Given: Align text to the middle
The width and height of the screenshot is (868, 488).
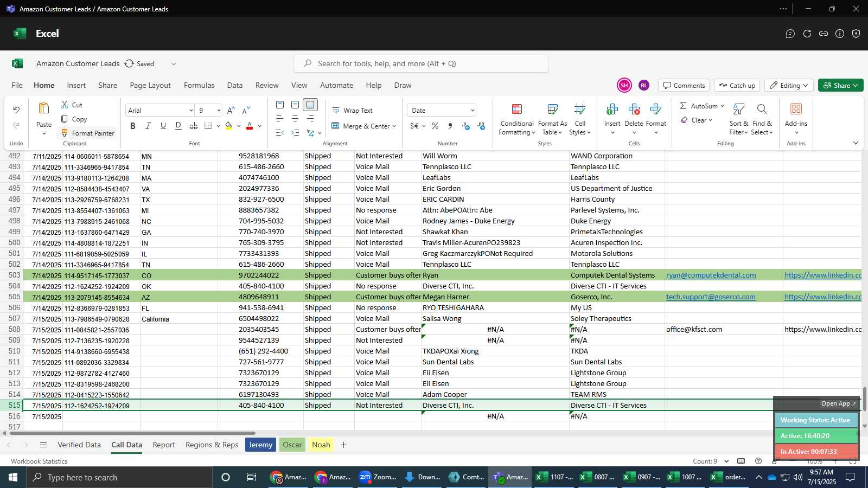Looking at the screenshot, I should (x=295, y=105).
